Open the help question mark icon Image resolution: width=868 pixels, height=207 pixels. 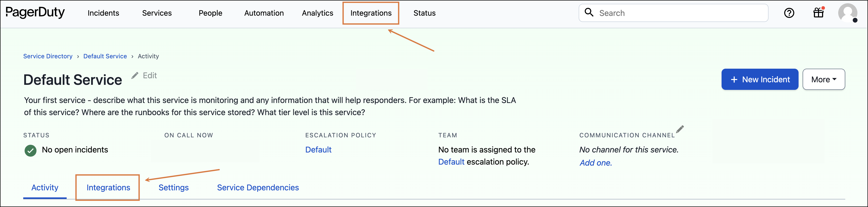point(789,13)
